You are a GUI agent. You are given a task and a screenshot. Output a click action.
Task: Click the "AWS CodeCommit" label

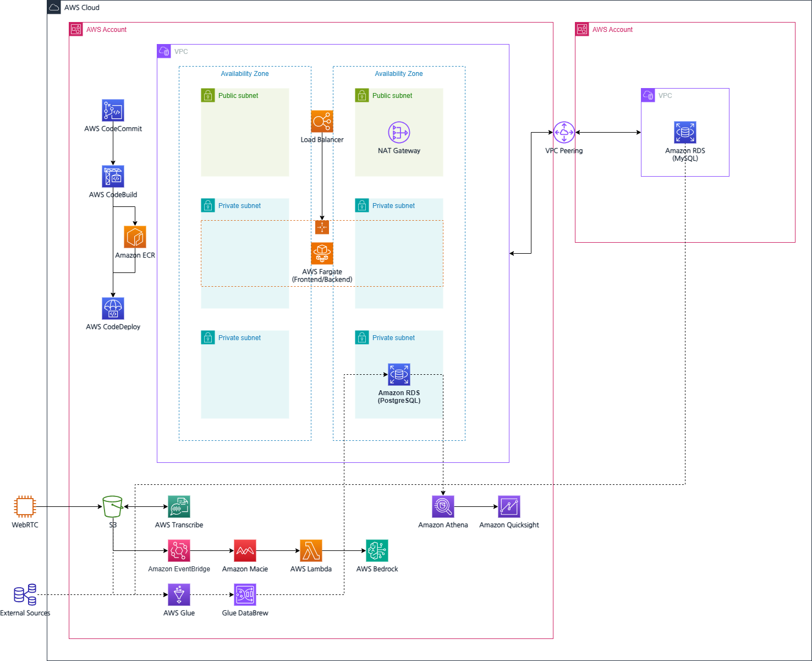(x=113, y=129)
